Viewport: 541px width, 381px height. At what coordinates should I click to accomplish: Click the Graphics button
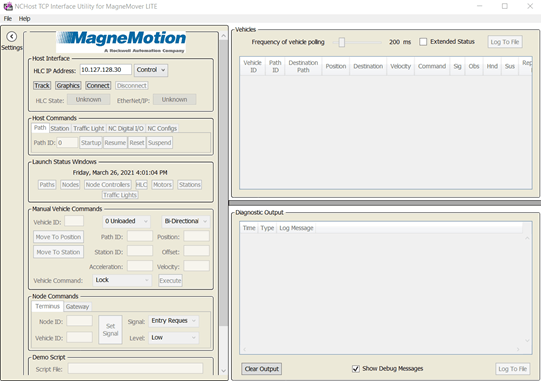(x=68, y=86)
